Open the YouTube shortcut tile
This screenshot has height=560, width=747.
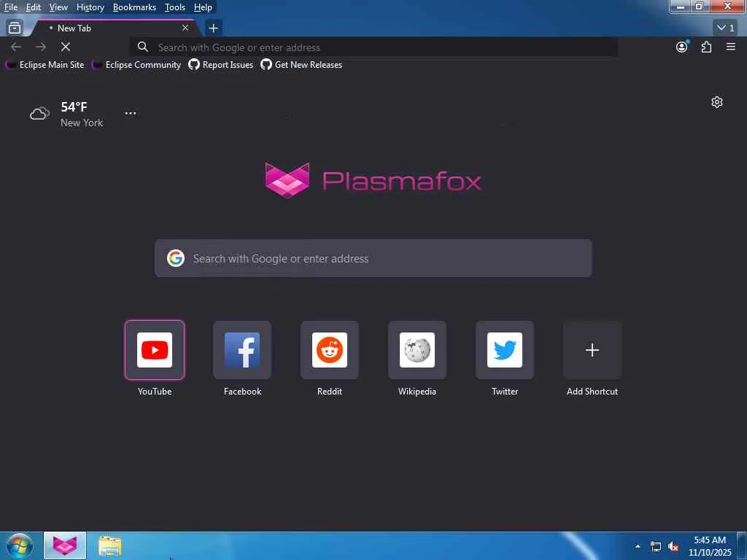click(155, 350)
